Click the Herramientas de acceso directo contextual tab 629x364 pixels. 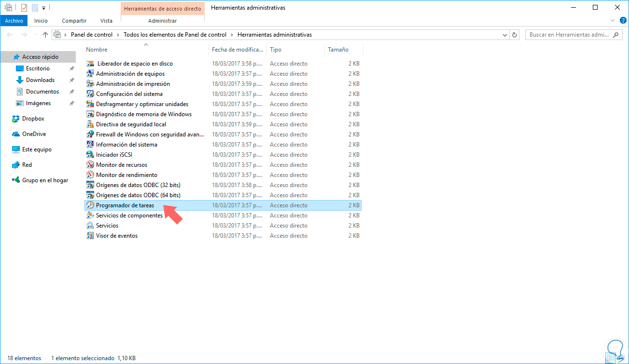point(163,8)
